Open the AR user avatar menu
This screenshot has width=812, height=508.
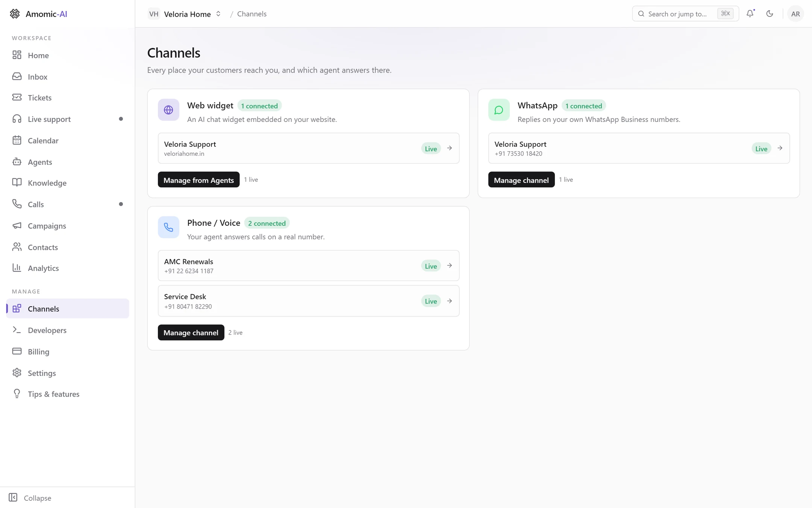click(795, 14)
